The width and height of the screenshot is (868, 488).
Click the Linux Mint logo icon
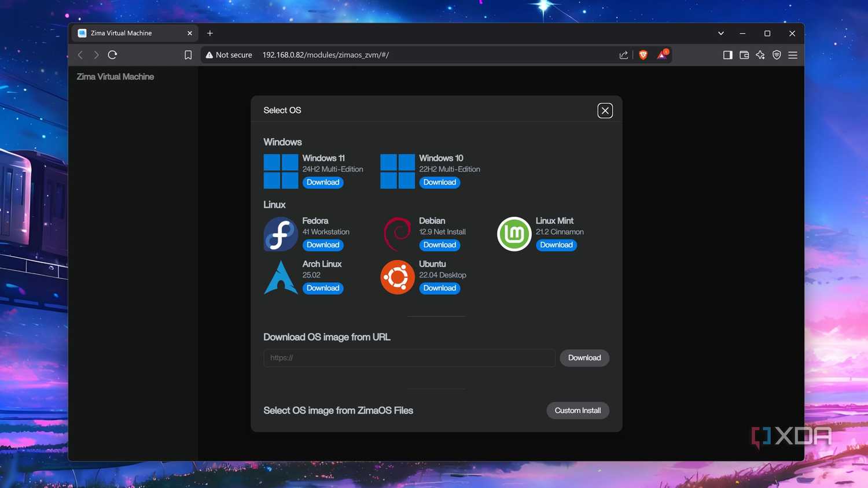point(514,234)
